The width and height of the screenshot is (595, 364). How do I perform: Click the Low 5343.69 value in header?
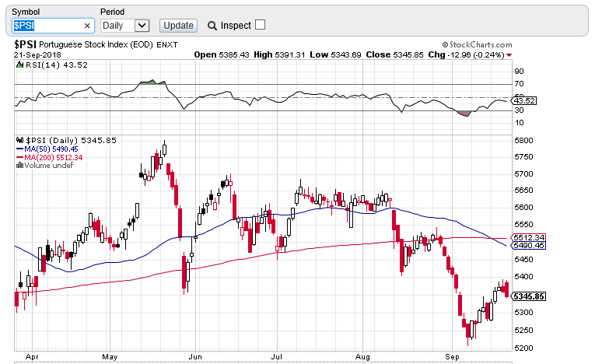click(335, 54)
